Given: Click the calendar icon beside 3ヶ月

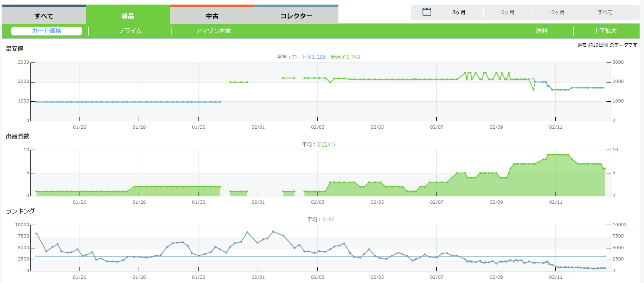Looking at the screenshot, I should [427, 12].
